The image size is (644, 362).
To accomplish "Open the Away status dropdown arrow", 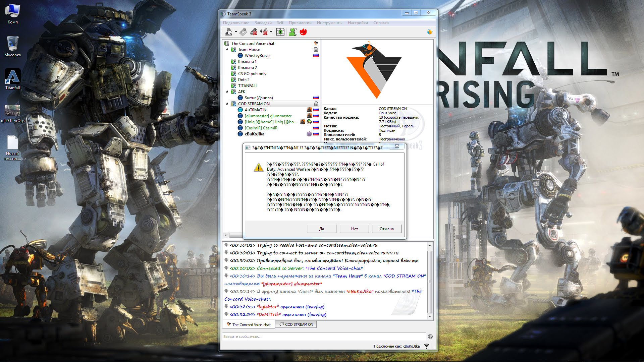I will pyautogui.click(x=236, y=32).
